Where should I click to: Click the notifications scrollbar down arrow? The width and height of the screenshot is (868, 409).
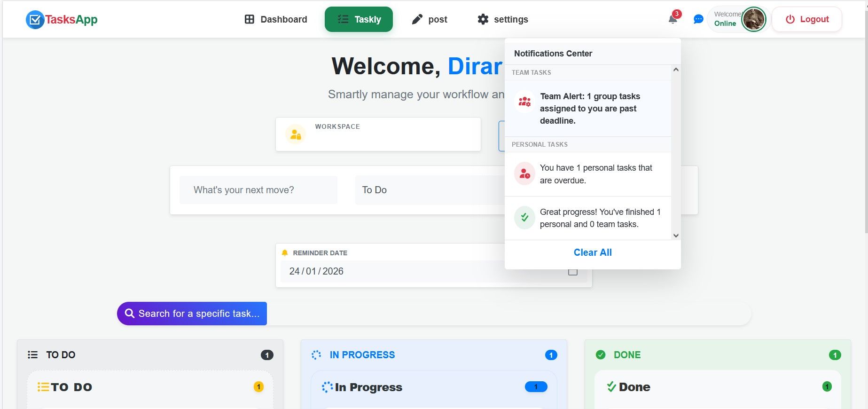(676, 236)
